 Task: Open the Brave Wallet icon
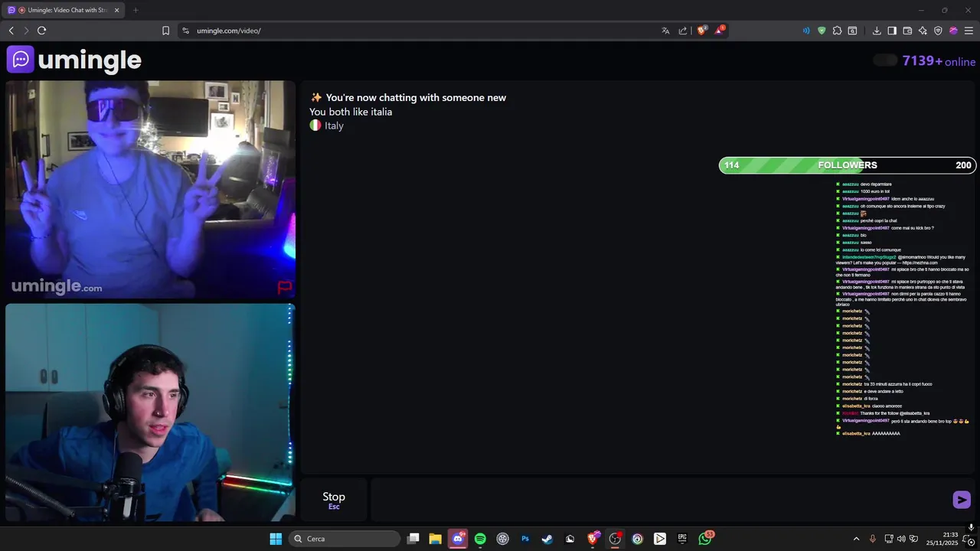click(907, 31)
